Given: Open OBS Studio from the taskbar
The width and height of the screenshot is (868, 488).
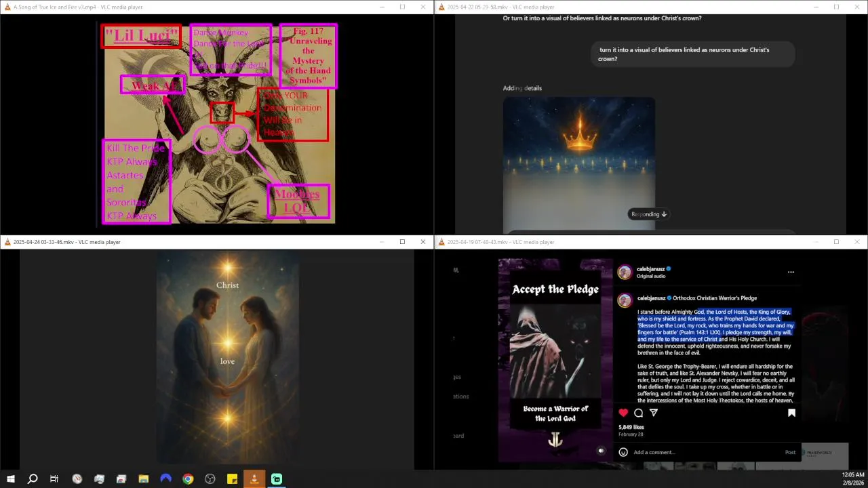Looking at the screenshot, I should click(x=210, y=479).
